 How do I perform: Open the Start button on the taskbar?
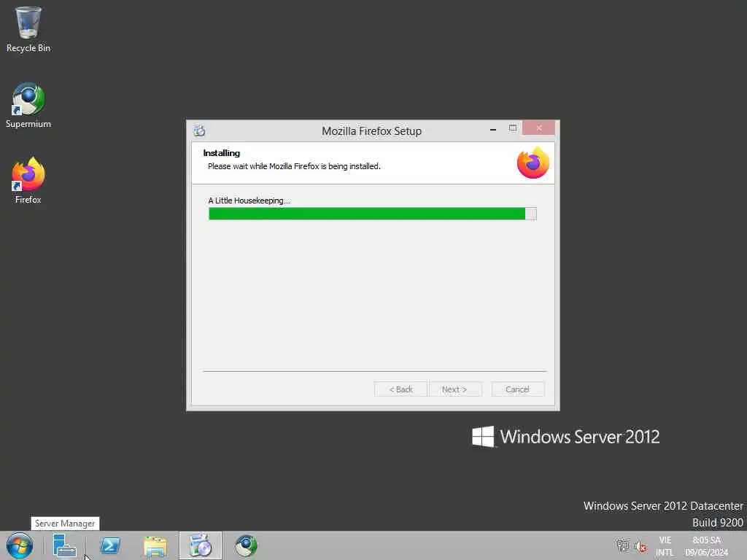pos(20,545)
